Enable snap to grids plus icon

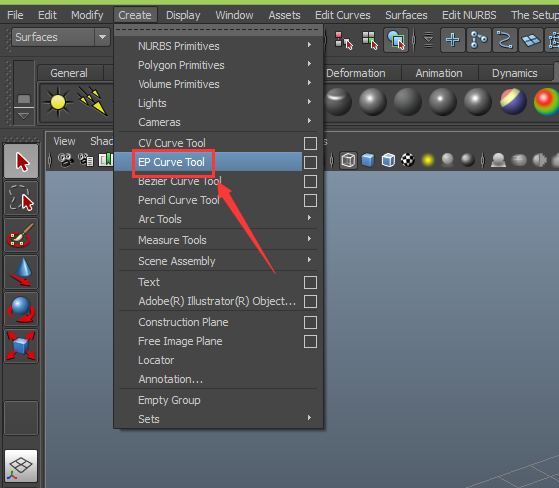(453, 40)
